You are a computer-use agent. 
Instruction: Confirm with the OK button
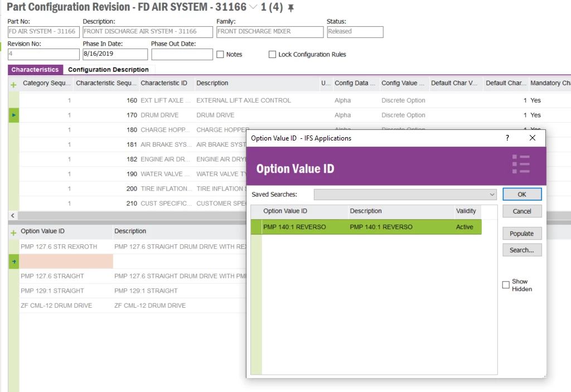pyautogui.click(x=522, y=194)
